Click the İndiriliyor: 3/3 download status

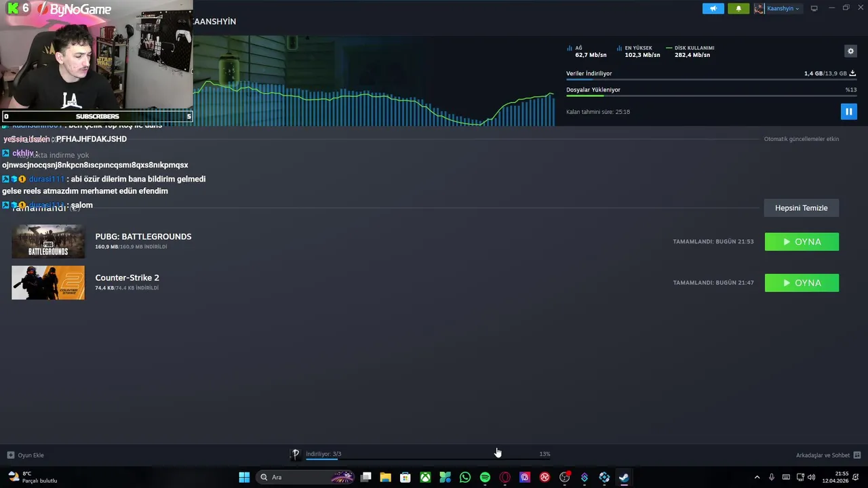point(323,454)
